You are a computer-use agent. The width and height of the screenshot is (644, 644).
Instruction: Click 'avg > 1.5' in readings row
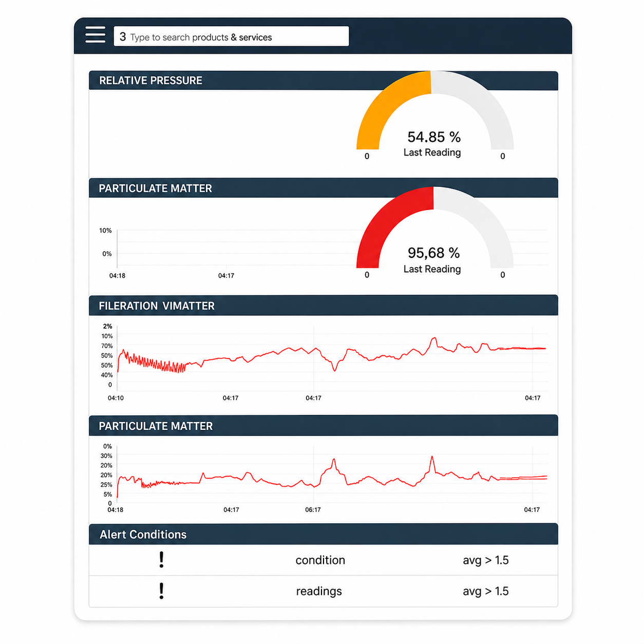point(486,592)
